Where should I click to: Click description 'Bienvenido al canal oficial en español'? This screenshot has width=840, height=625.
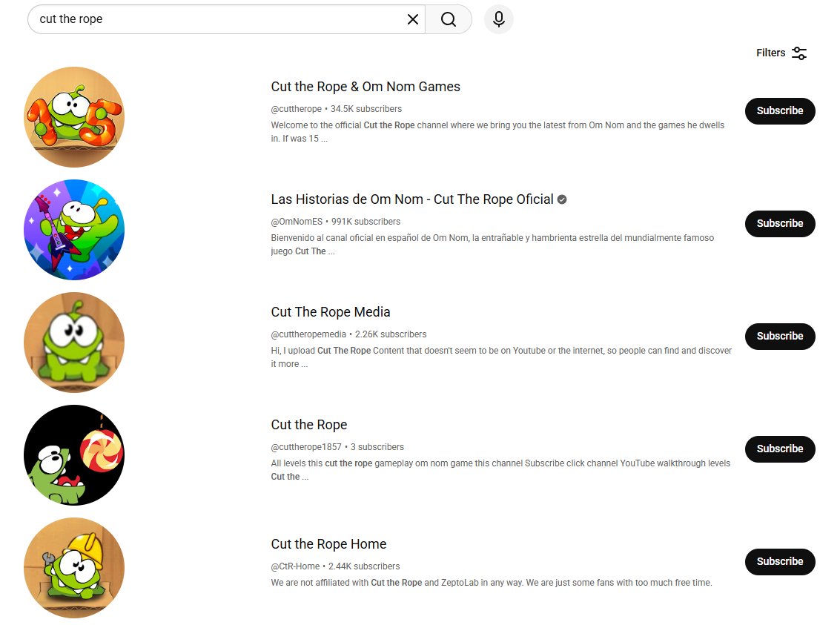click(492, 244)
